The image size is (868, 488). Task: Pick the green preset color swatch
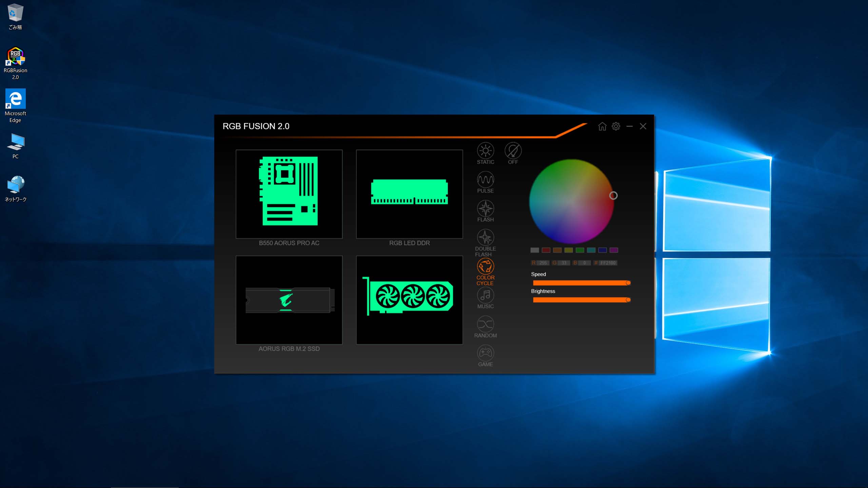(580, 250)
